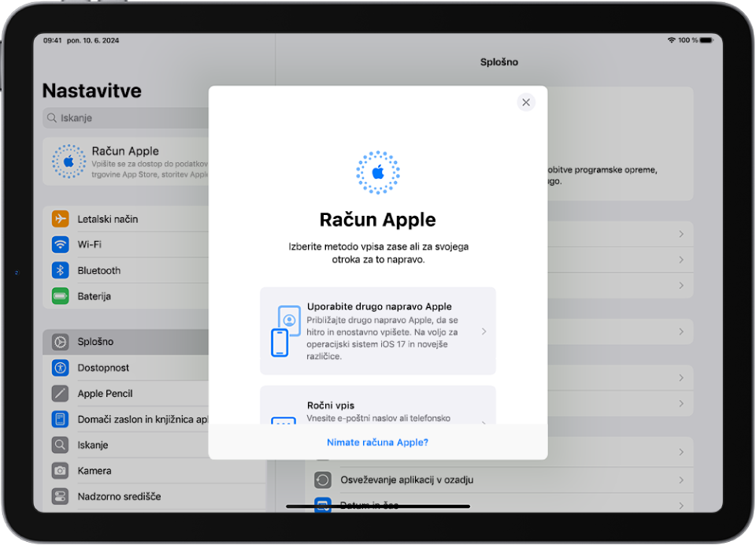The image size is (756, 545).
Task: Open Baterija settings
Action: (x=126, y=296)
